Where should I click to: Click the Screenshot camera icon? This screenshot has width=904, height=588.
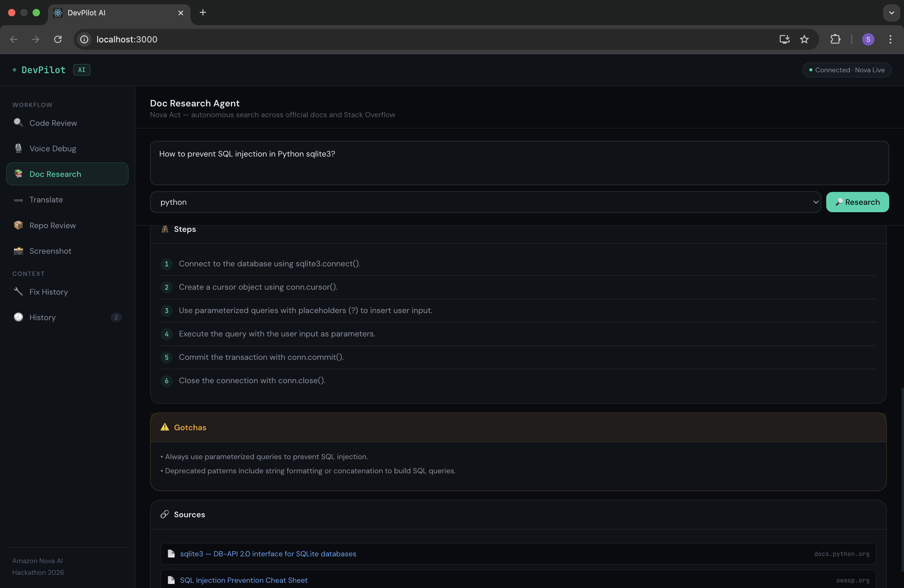click(18, 251)
